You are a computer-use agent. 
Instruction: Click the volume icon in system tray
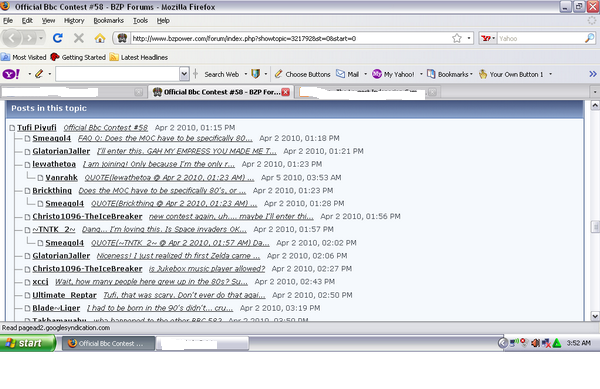point(535,343)
